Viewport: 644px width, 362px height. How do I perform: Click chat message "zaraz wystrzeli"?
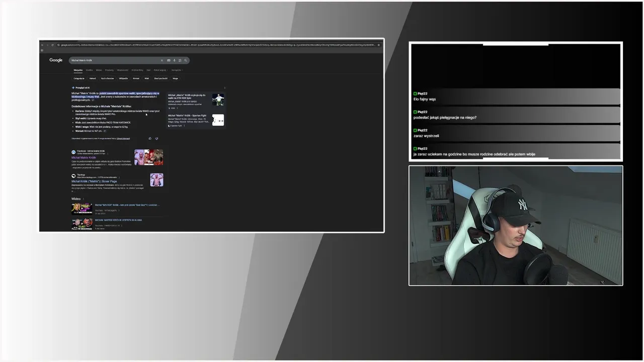click(x=426, y=136)
